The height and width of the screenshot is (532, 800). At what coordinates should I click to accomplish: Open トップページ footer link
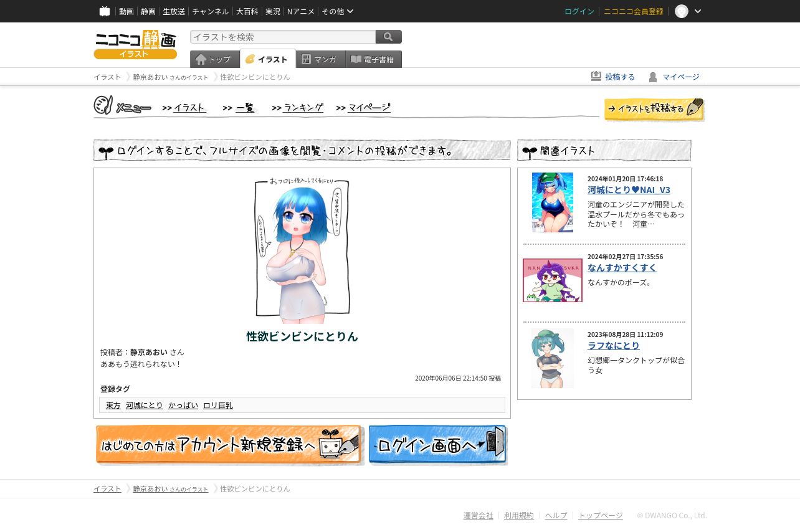click(x=601, y=516)
